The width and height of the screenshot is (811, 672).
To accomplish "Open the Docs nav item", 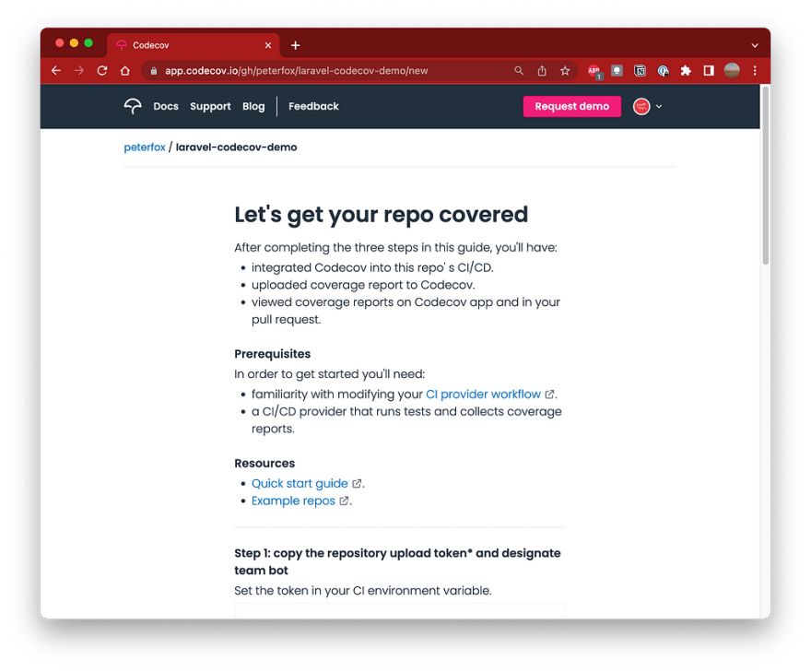I will tap(166, 106).
